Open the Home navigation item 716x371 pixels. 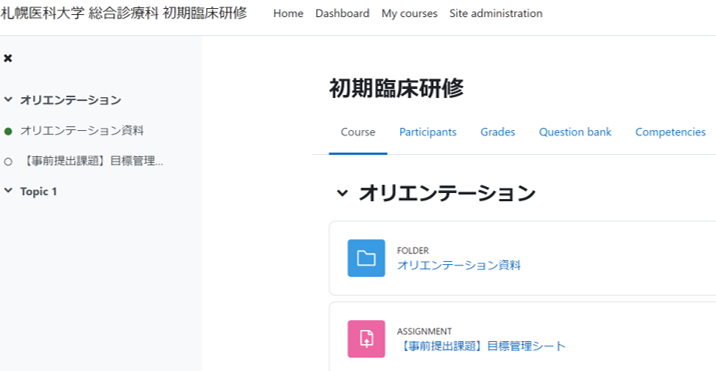pyautogui.click(x=288, y=14)
